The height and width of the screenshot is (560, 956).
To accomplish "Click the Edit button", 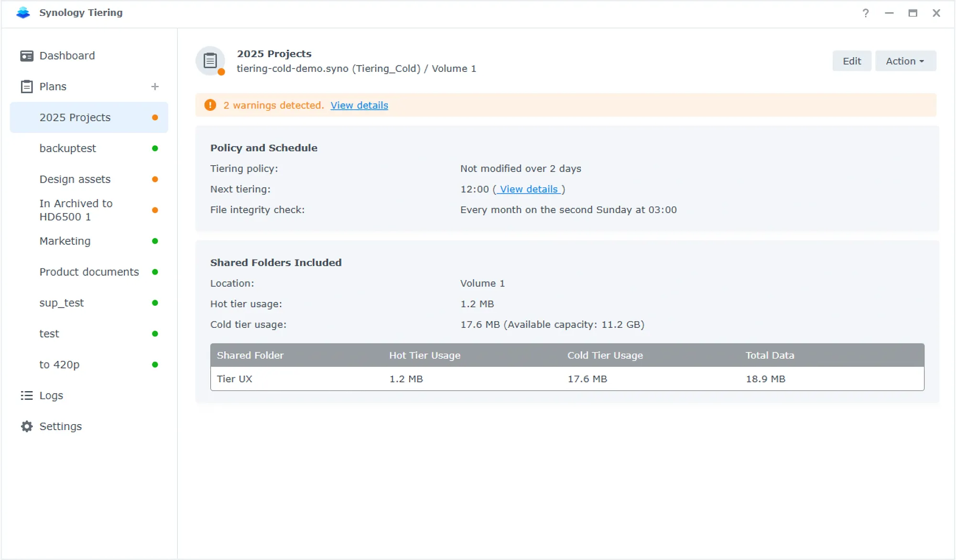I will (x=851, y=61).
